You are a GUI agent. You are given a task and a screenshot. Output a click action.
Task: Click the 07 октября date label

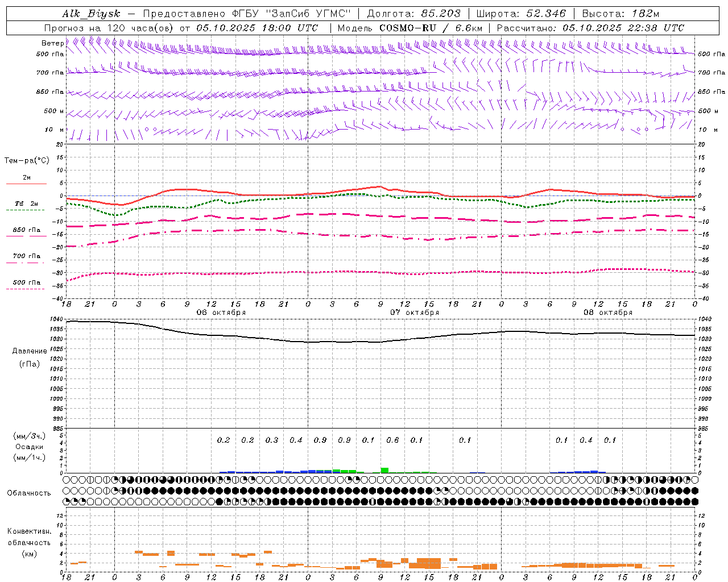415,313
